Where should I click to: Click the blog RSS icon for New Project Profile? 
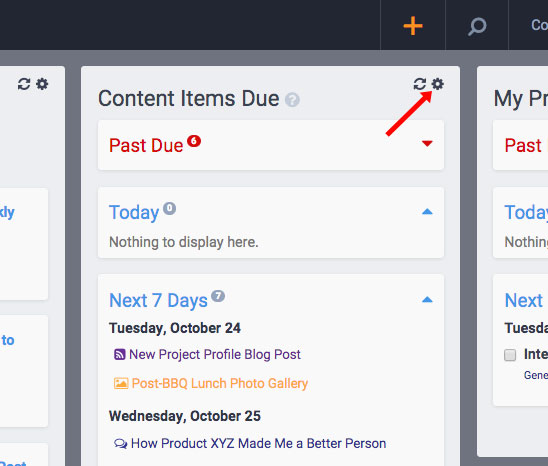(120, 354)
